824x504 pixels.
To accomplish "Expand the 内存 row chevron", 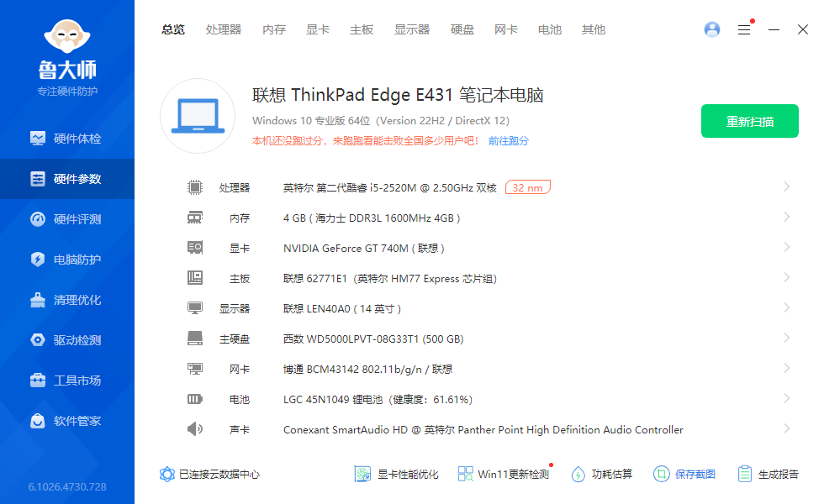I will click(x=787, y=217).
